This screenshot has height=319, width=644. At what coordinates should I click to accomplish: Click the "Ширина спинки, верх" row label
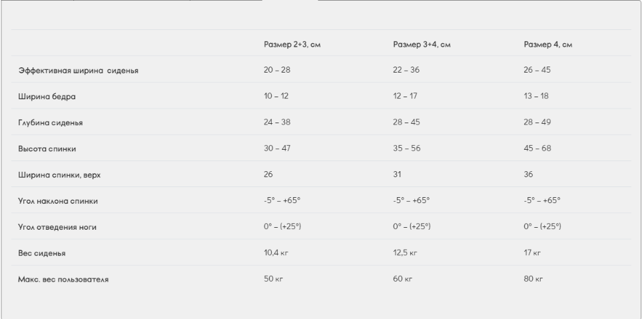(60, 174)
